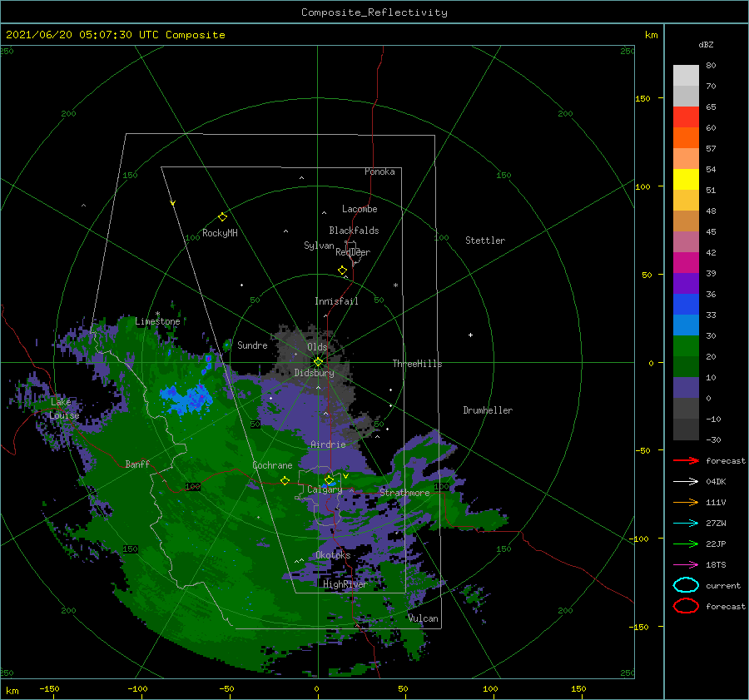Select the 54 dBZ yellow swatch

pos(686,179)
